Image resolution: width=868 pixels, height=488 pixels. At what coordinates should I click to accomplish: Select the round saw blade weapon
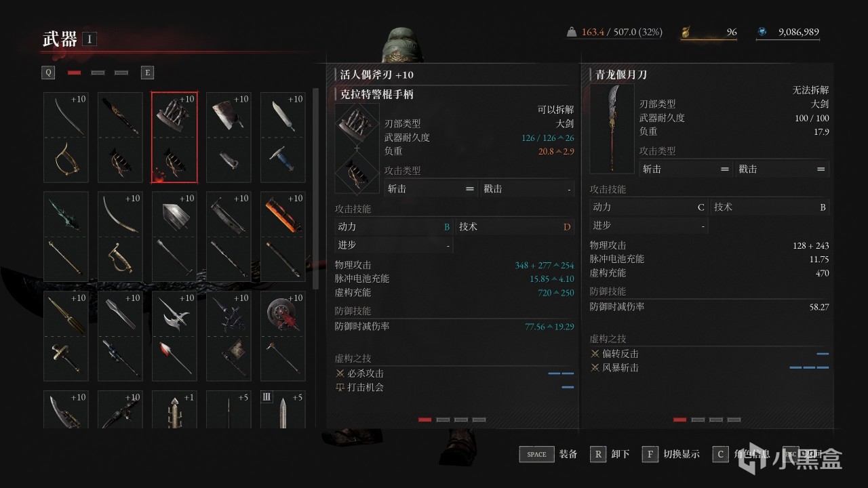[x=283, y=335]
